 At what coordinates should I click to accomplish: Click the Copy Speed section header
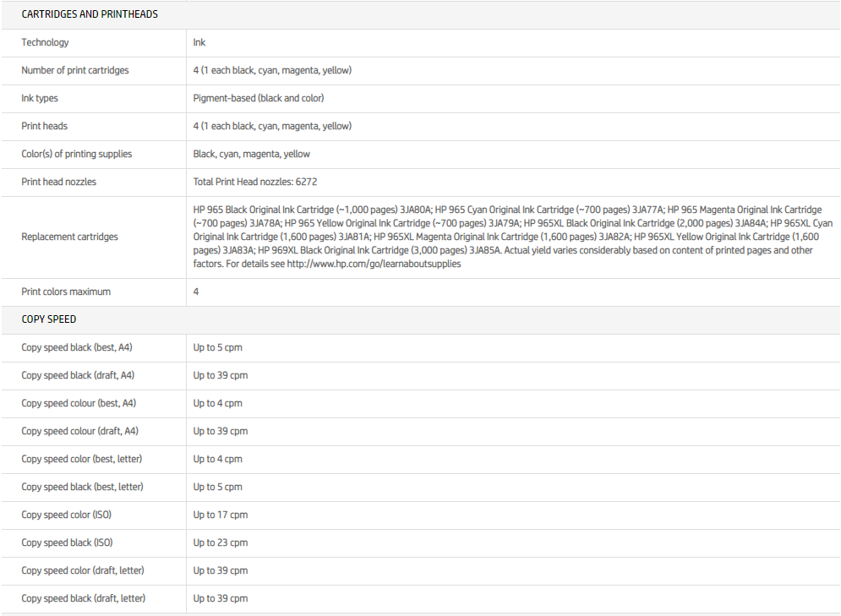coord(49,319)
